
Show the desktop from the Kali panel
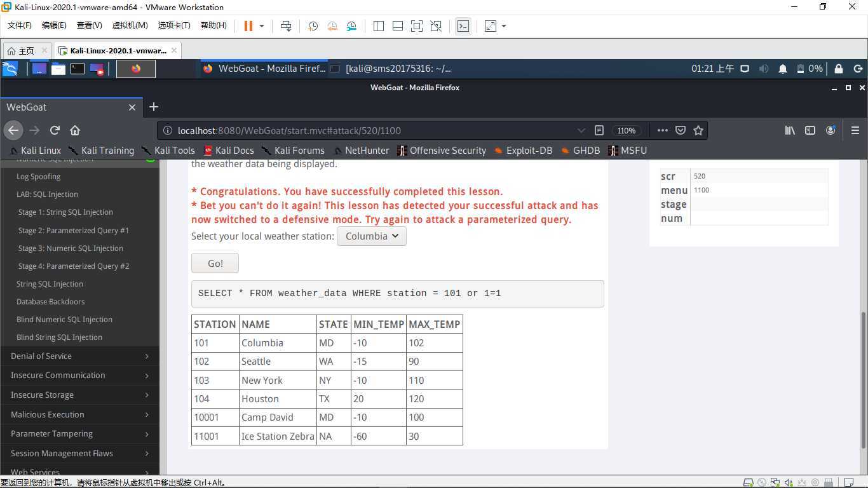coord(39,69)
